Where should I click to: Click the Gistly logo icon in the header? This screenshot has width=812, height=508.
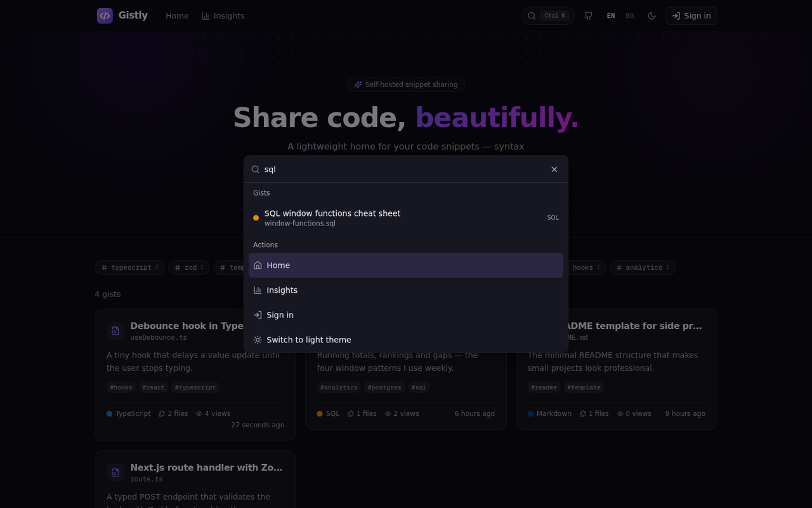(x=105, y=16)
